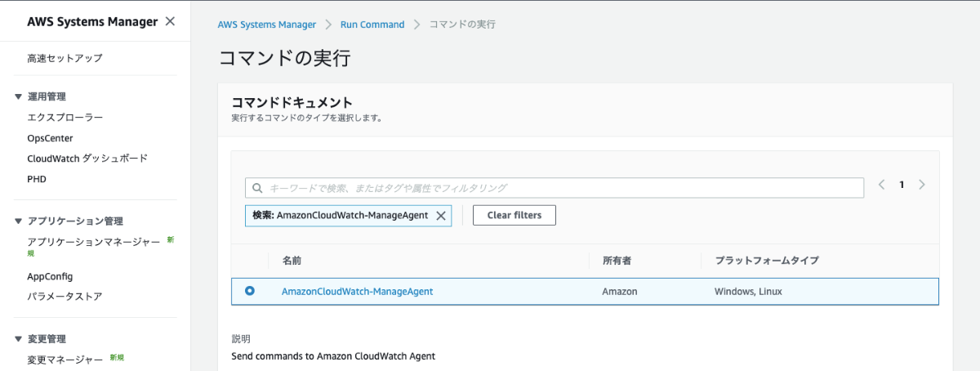
Task: Collapse the 変更管理 section
Action: click(x=20, y=339)
